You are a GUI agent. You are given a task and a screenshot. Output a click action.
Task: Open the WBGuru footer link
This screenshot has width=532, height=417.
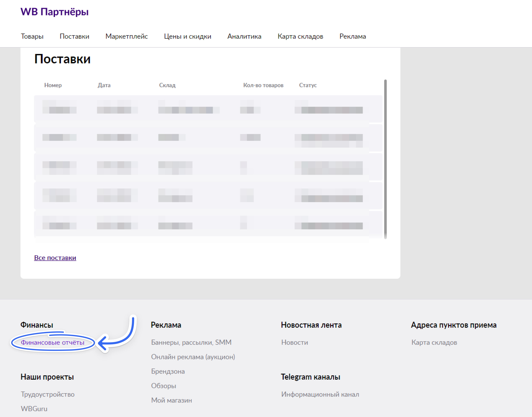[34, 409]
